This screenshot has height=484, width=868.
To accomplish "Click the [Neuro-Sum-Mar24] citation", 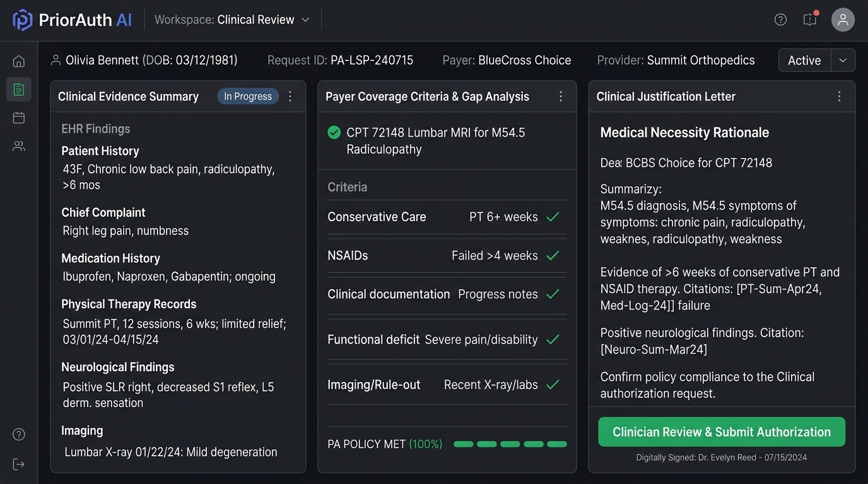I will [654, 349].
